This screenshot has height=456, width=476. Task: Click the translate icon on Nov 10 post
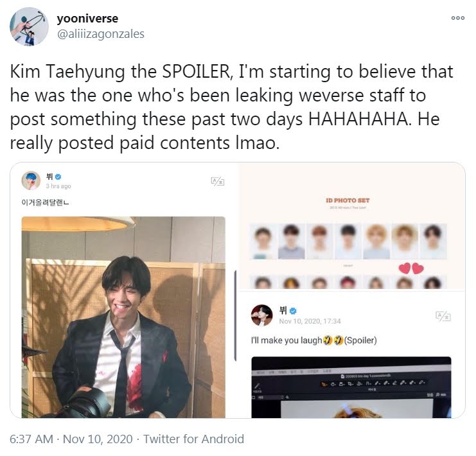(x=443, y=317)
